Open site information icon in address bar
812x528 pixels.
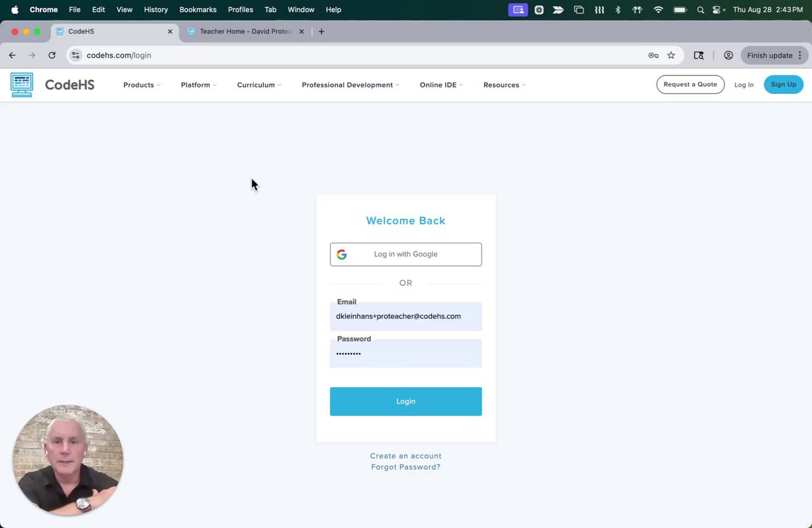[75, 55]
